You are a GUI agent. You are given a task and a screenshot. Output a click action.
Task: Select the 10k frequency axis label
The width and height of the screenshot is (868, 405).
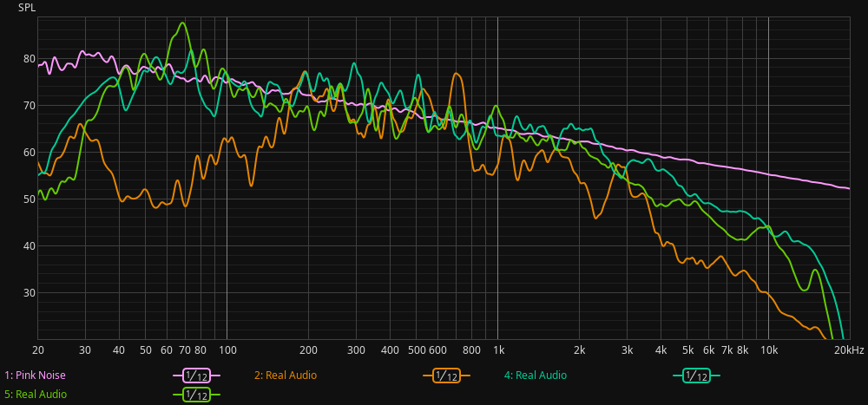(x=768, y=350)
